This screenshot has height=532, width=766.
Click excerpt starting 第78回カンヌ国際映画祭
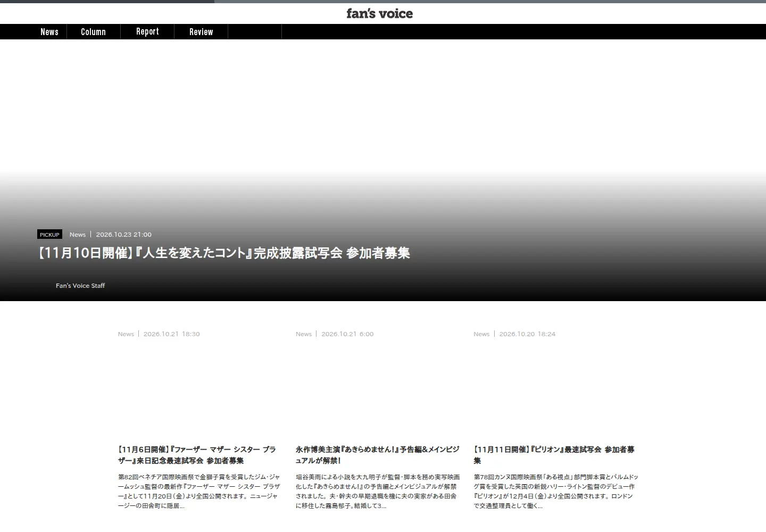coord(556,492)
